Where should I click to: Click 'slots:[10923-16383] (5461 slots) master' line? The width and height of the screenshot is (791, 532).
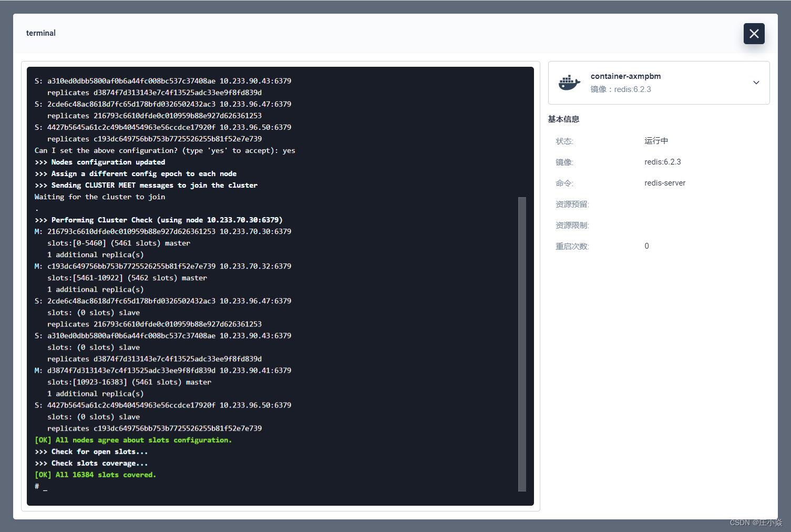[129, 382]
